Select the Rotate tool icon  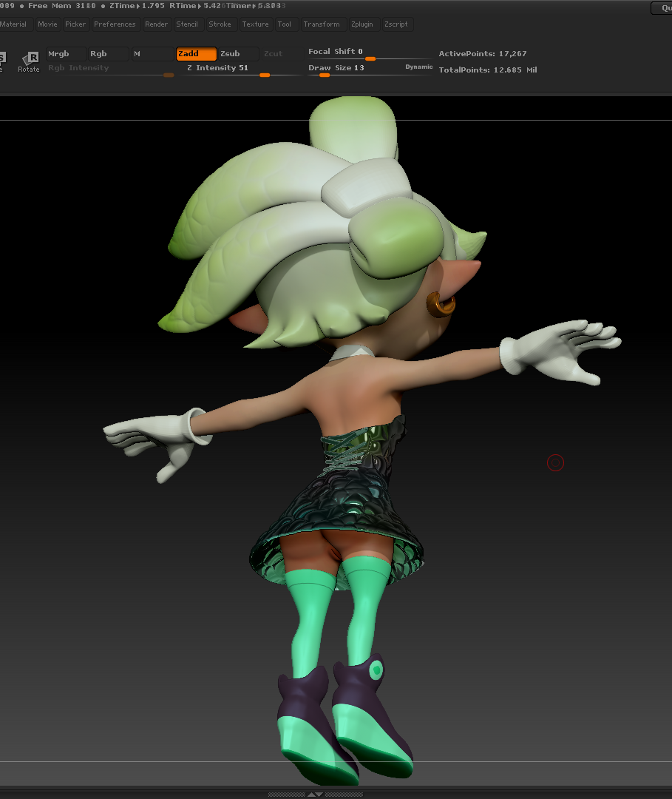(x=29, y=61)
